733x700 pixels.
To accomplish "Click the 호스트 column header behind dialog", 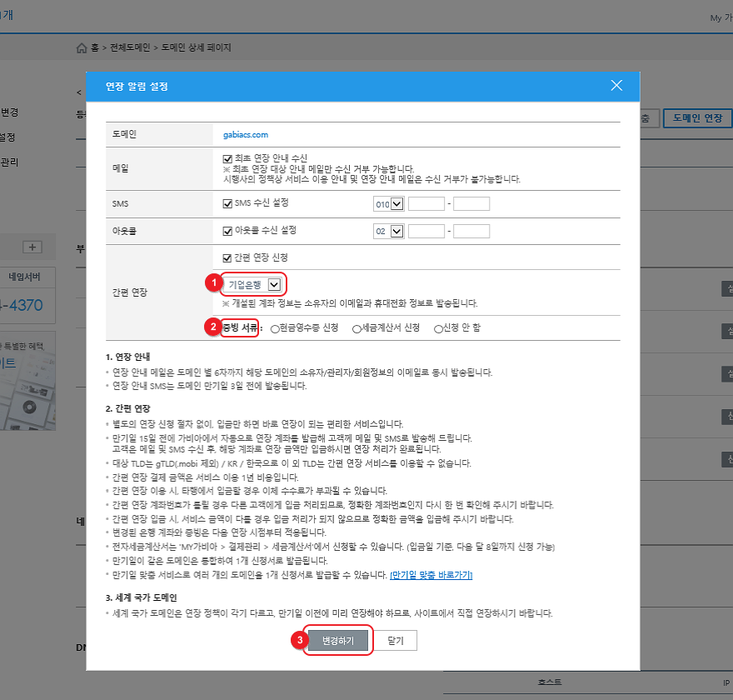I will (x=550, y=682).
